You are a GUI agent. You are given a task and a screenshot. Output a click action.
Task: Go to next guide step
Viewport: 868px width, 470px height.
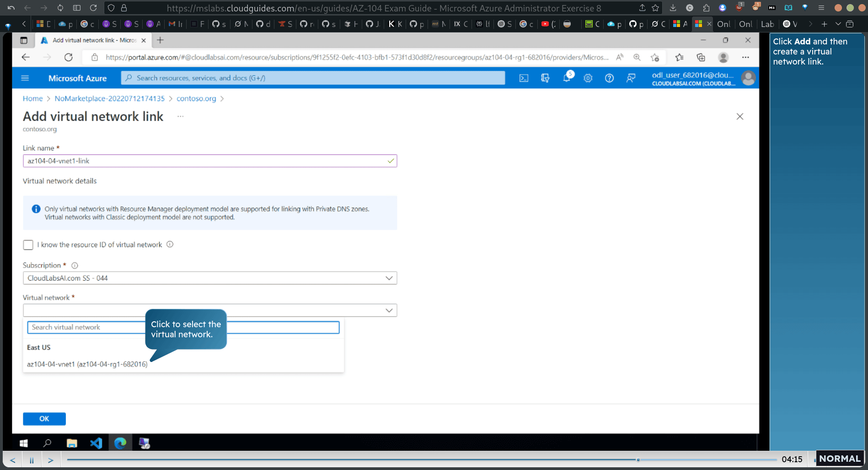point(51,460)
